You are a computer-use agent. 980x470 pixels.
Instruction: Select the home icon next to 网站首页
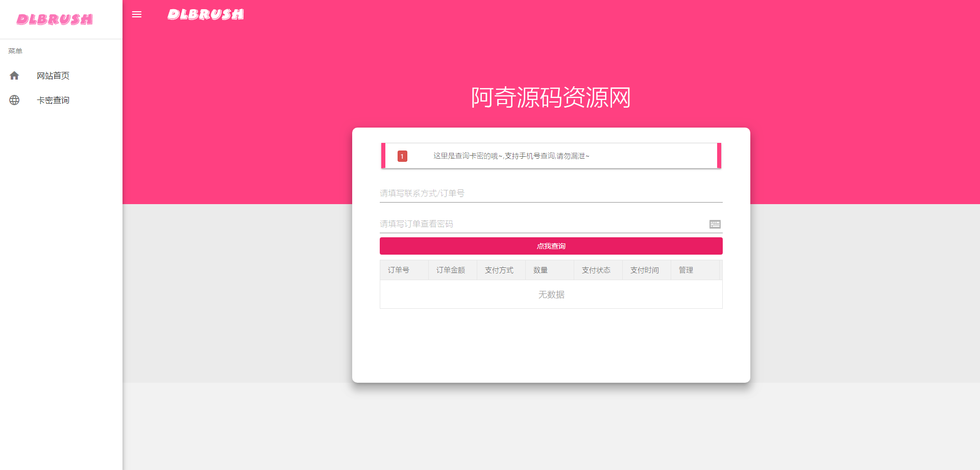coord(14,75)
